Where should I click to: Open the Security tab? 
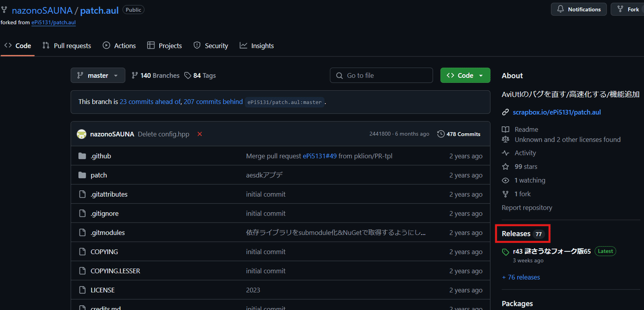(x=211, y=46)
